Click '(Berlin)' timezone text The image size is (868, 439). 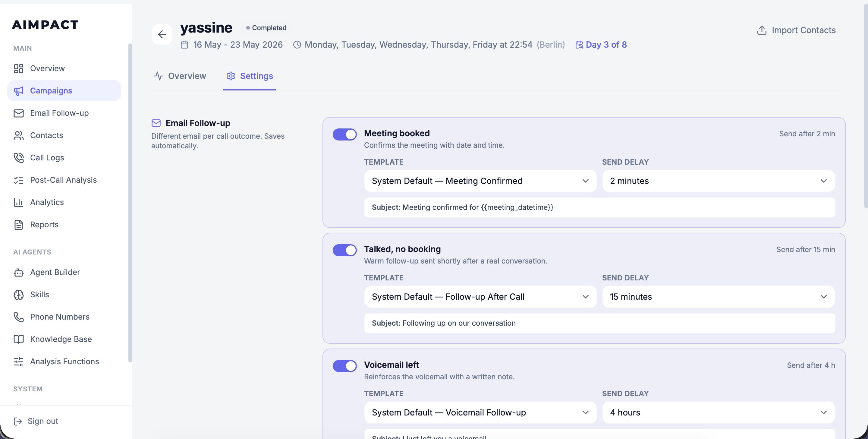click(551, 45)
